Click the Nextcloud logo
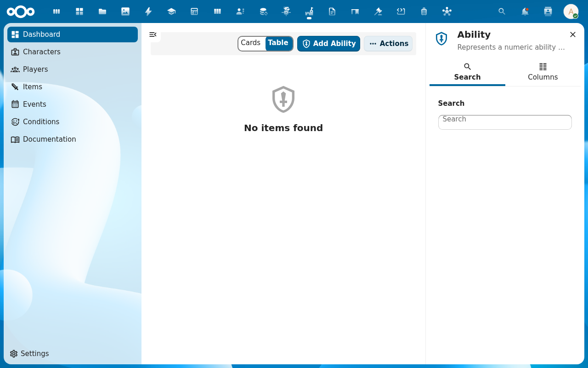 point(21,11)
